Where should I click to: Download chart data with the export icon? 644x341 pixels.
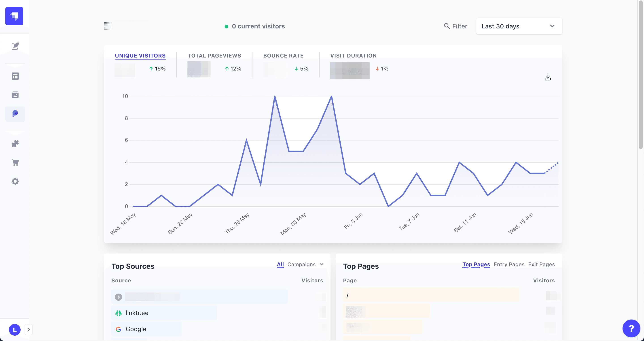(548, 78)
